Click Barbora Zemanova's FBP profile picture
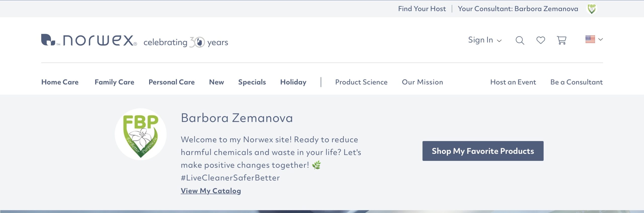This screenshot has width=644, height=213. (x=141, y=134)
